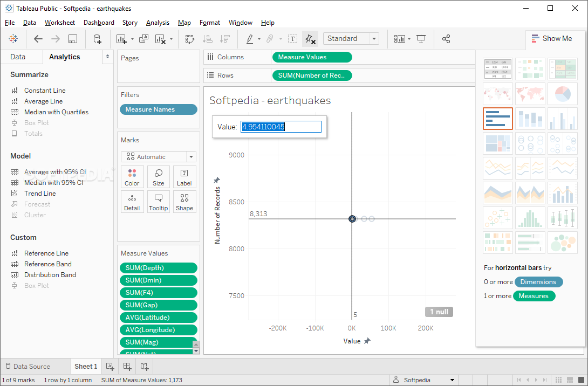The height and width of the screenshot is (386, 588).
Task: Toggle the Fix axes pin icon
Action: click(x=310, y=39)
